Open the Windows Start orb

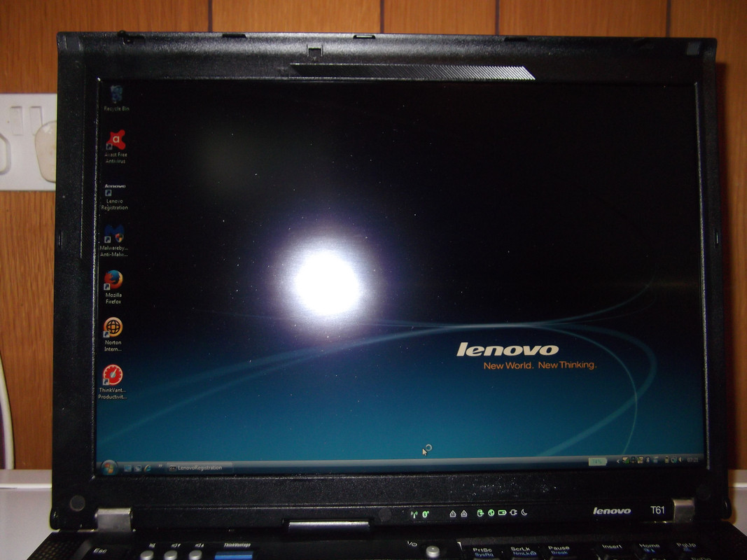109,468
